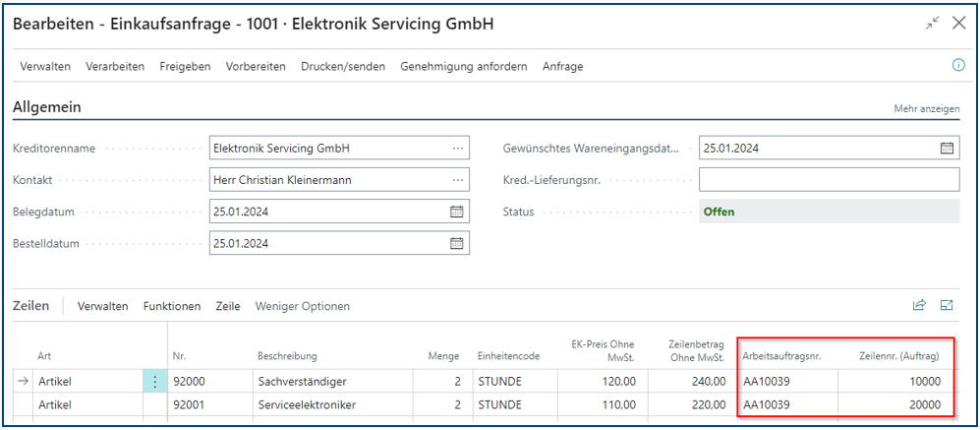Open the Drucken/senden menu
Screen dimensions: 980x430
(343, 66)
